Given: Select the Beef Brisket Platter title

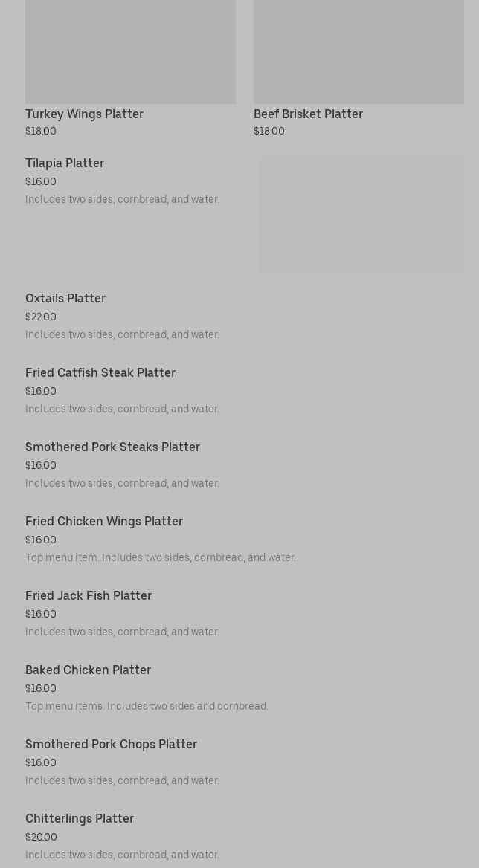Looking at the screenshot, I should pyautogui.click(x=308, y=114).
